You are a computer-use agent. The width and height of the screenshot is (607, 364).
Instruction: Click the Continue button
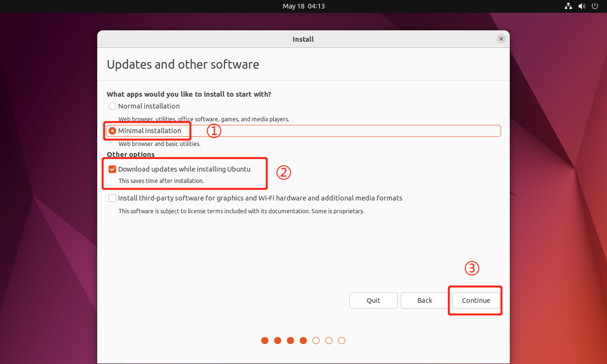(x=476, y=300)
